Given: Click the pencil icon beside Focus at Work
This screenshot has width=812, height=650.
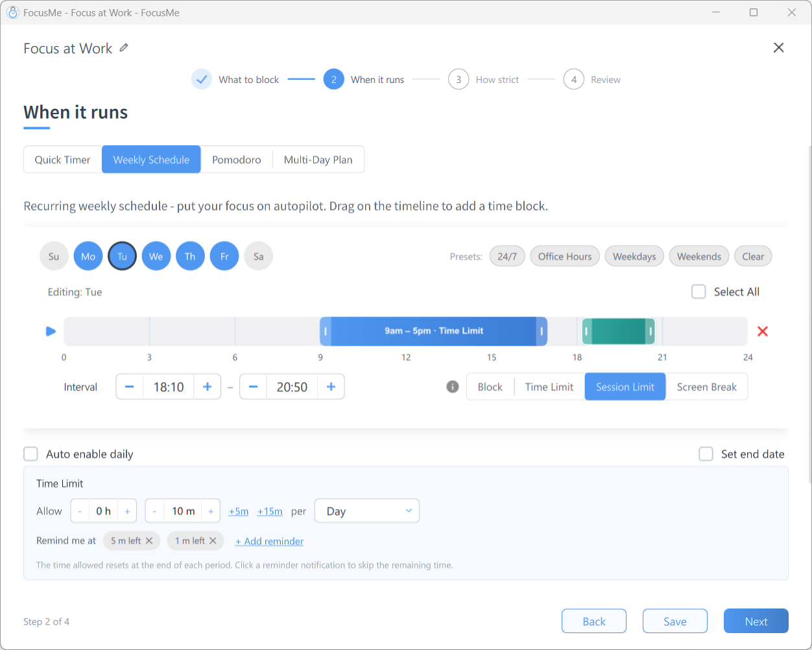Looking at the screenshot, I should coord(124,48).
